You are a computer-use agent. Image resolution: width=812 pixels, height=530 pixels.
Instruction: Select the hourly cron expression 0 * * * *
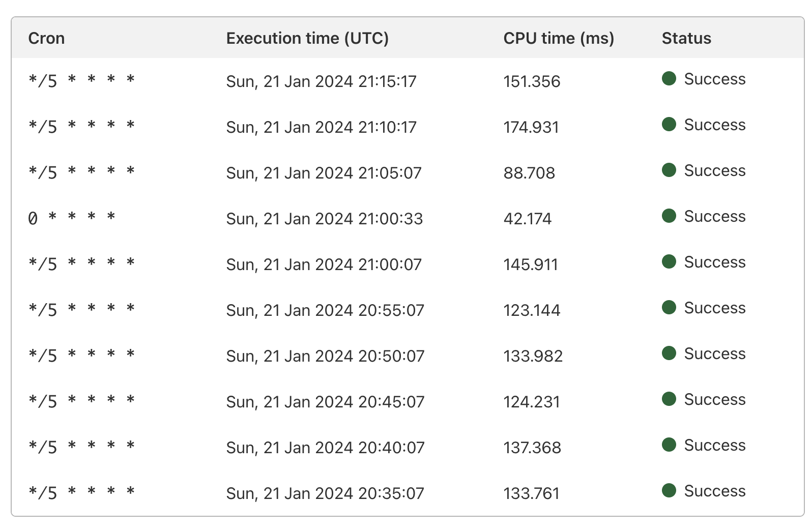click(72, 218)
